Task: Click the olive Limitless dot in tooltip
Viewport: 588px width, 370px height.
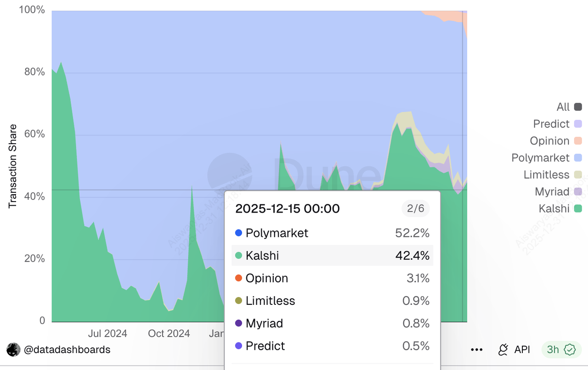Action: (238, 301)
